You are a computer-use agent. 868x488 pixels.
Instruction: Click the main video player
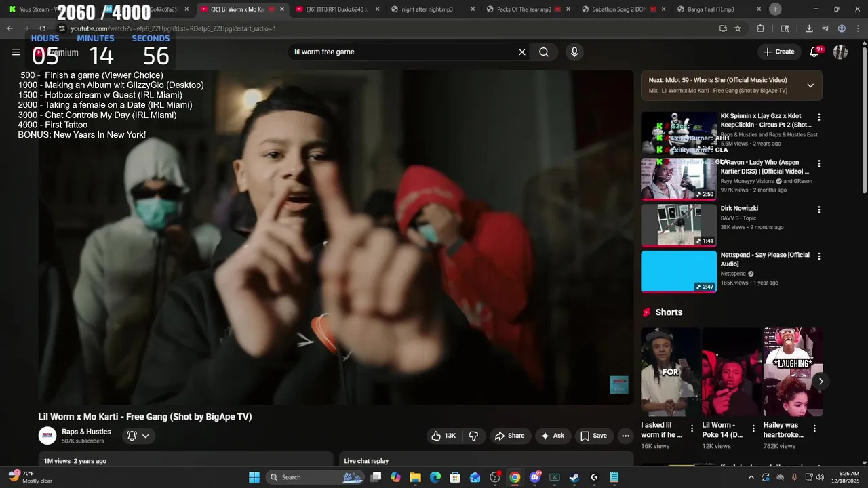[336, 237]
